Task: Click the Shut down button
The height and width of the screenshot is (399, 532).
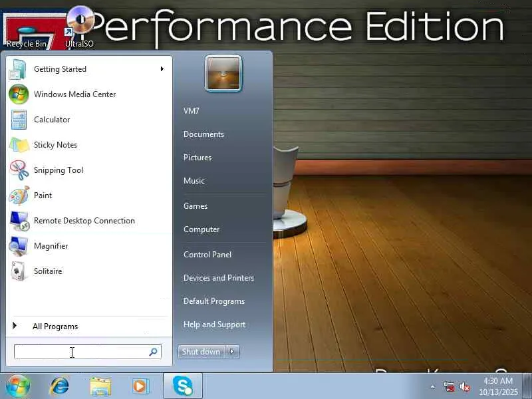Action: click(x=201, y=352)
